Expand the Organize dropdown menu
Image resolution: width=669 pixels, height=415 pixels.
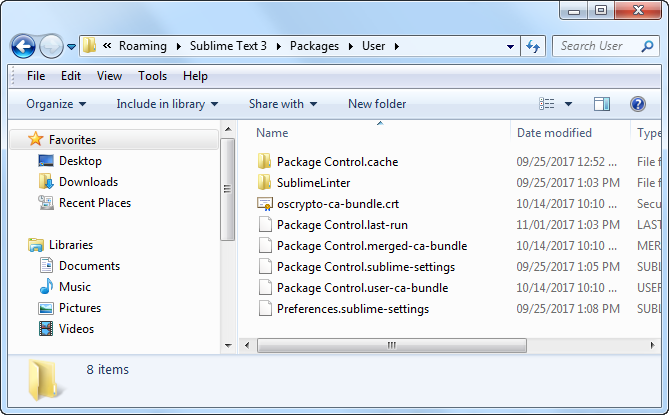56,104
